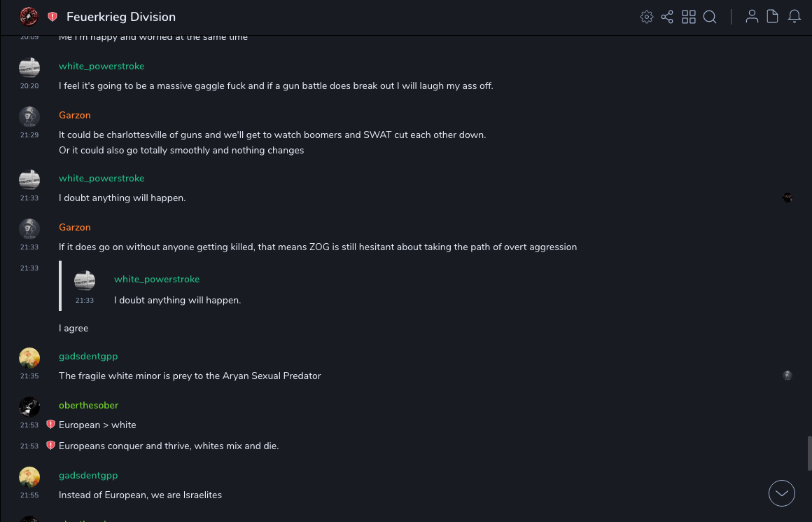Click the white_powerstroke username inside the quoted reply
812x522 pixels.
[x=157, y=279]
